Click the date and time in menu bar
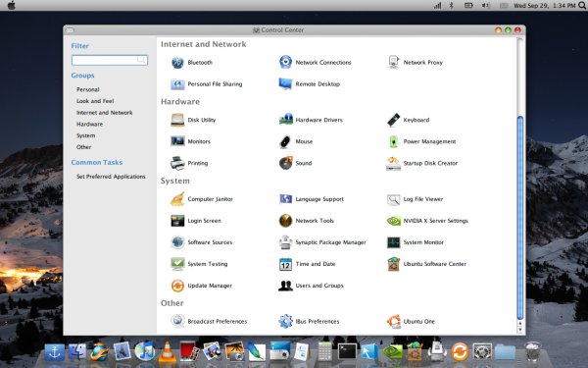The image size is (588, 368). (x=544, y=5)
